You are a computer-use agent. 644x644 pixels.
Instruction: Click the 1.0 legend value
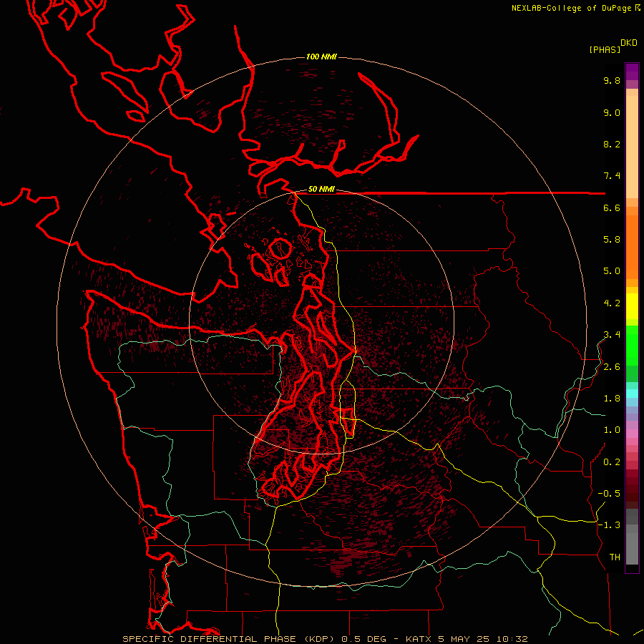tap(612, 430)
